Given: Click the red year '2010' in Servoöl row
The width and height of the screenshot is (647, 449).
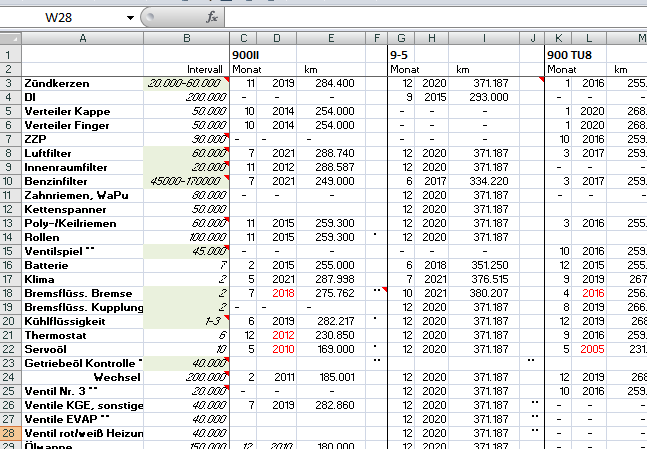Looking at the screenshot, I should (276, 350).
